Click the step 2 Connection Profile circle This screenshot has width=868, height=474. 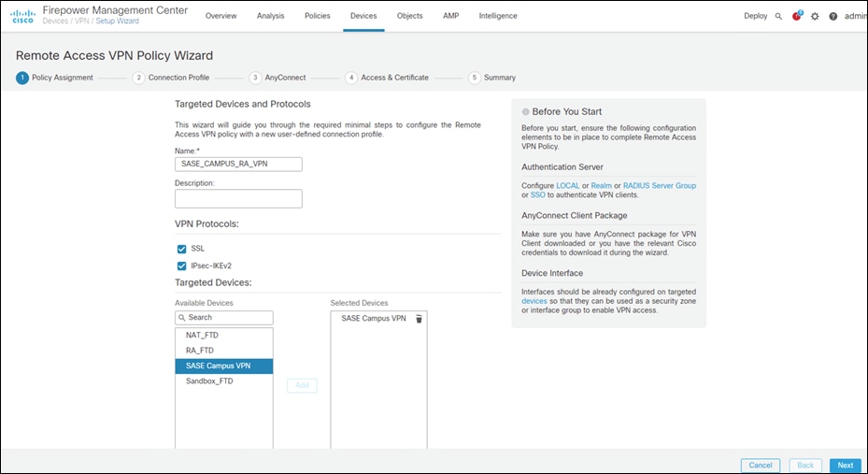point(138,79)
